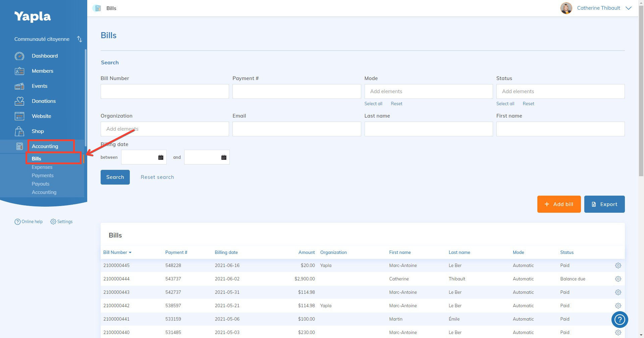
Task: Click the Donations heart icon
Action: (19, 101)
